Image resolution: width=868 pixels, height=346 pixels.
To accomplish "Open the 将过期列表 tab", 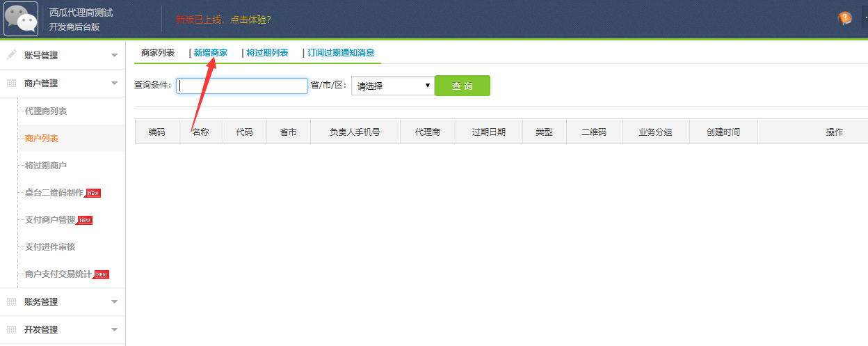I will (267, 53).
